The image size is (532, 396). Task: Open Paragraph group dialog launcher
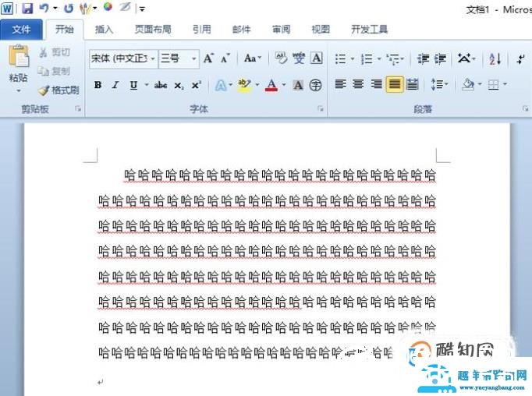point(526,109)
